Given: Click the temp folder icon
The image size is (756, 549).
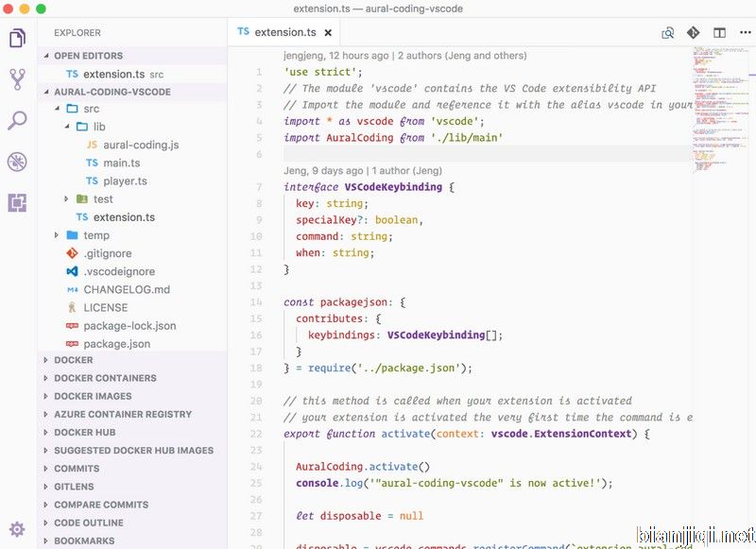Looking at the screenshot, I should pyautogui.click(x=72, y=235).
